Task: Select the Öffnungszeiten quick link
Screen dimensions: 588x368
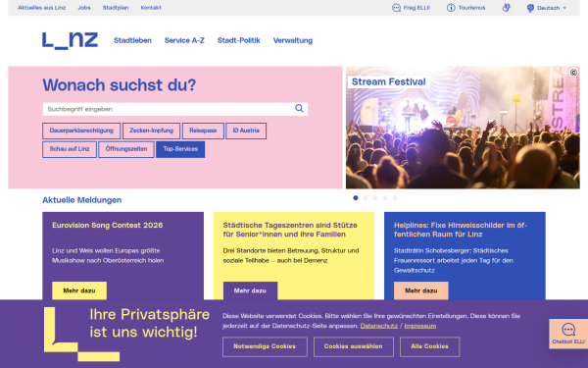Action: click(x=126, y=149)
